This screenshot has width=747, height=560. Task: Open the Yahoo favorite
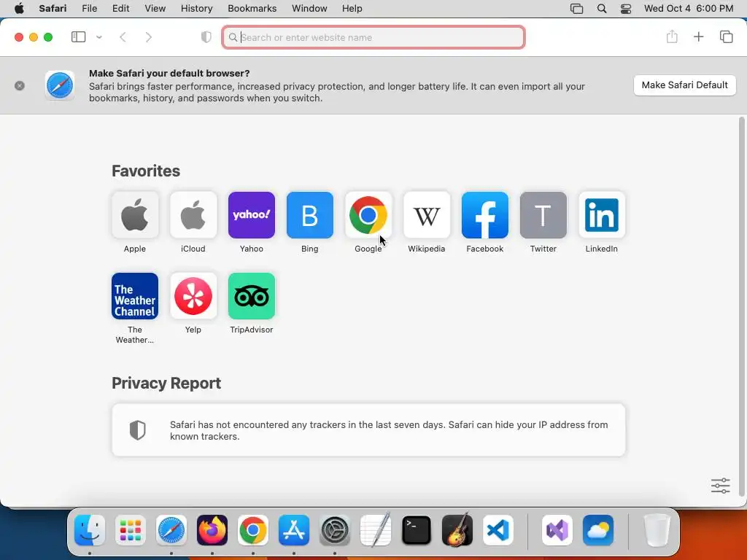tap(252, 215)
